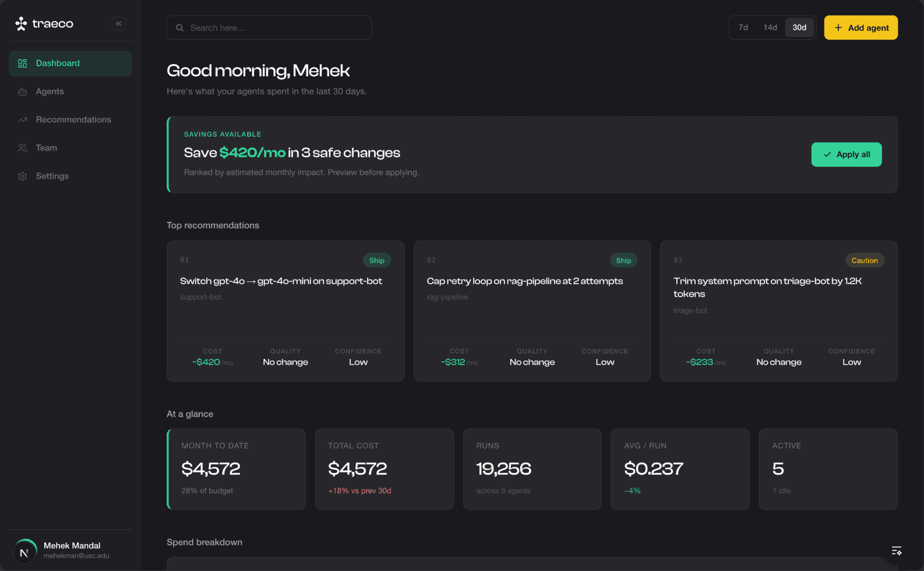
Task: Click the triage-bot agent label
Action: click(x=690, y=311)
